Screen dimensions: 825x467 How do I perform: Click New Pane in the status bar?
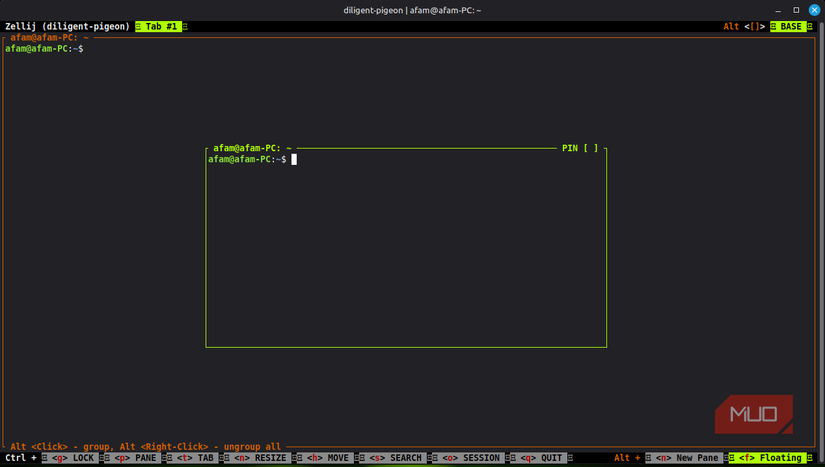[687, 458]
